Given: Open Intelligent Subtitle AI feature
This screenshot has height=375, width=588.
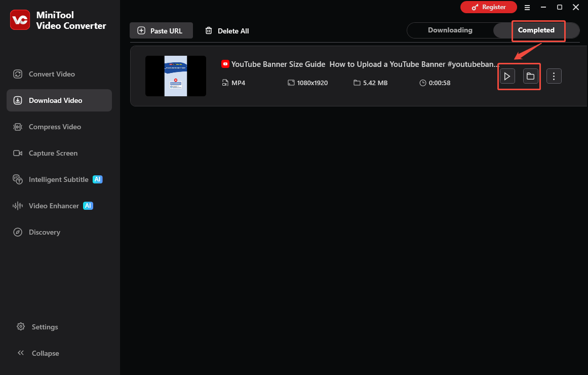Looking at the screenshot, I should 59,179.
